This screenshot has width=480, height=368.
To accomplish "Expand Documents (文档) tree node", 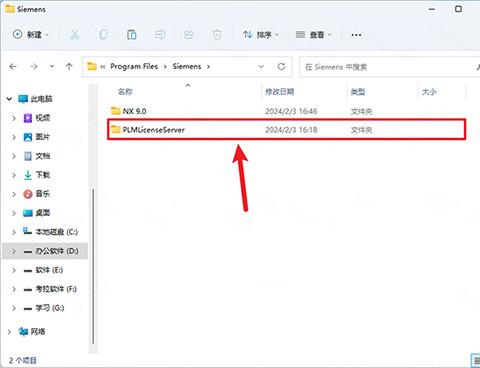I will tap(14, 156).
